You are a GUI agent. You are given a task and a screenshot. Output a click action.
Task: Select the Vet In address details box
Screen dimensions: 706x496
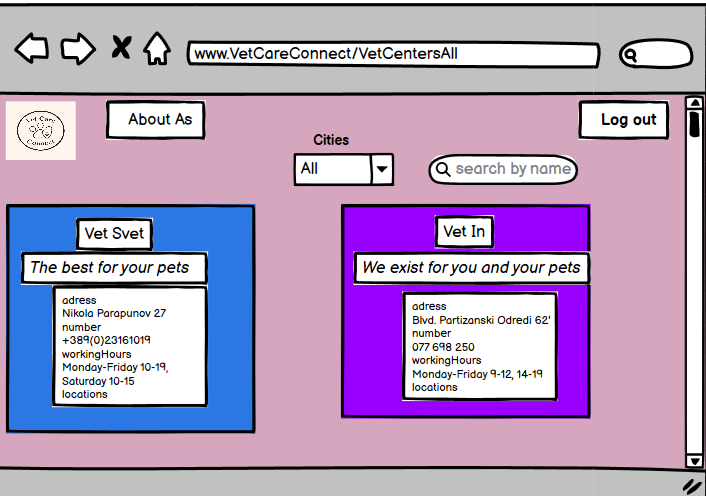click(x=480, y=346)
